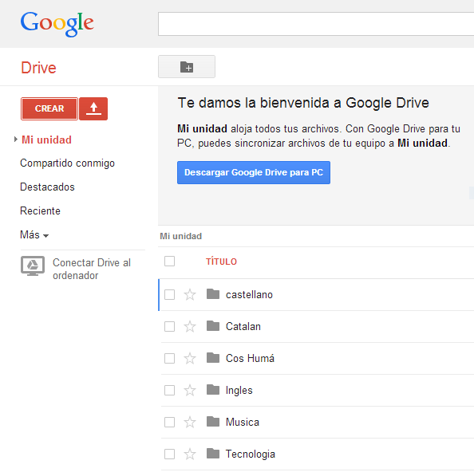The height and width of the screenshot is (476, 474).
Task: Check the Ingles folder checkbox
Action: [x=169, y=390]
